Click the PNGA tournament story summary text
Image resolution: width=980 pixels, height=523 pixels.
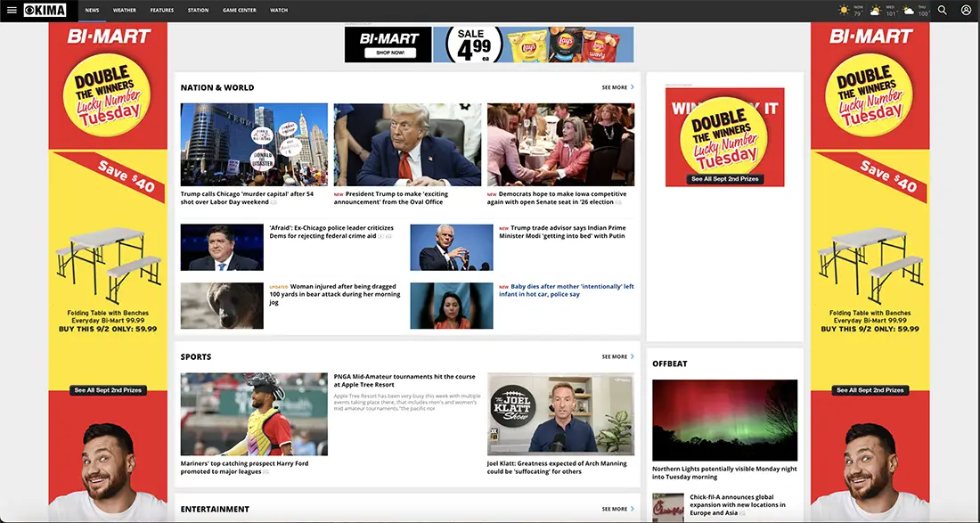coord(407,402)
